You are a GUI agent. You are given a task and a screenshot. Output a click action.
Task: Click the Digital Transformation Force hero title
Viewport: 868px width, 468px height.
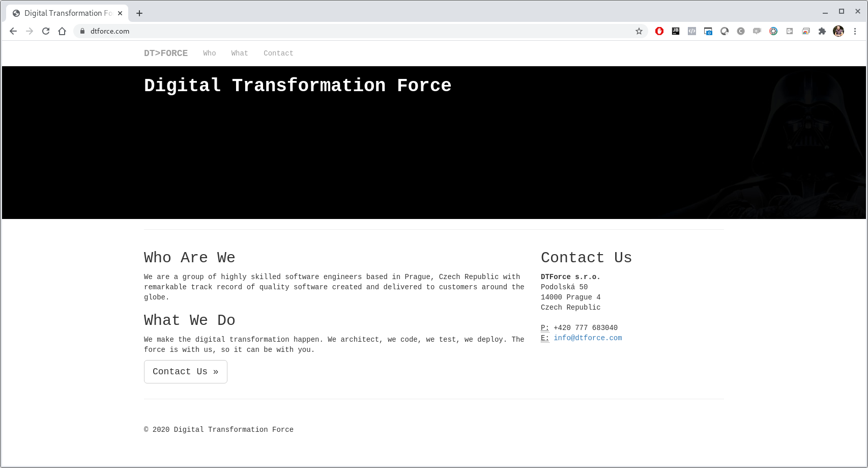(298, 86)
